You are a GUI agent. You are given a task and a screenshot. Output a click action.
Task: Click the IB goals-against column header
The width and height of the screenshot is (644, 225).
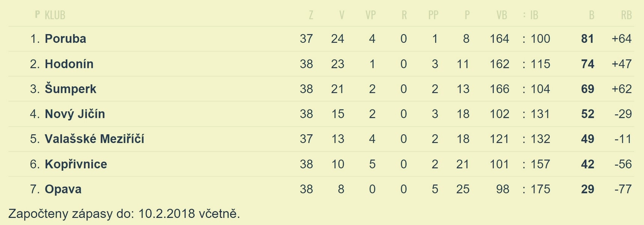(534, 15)
